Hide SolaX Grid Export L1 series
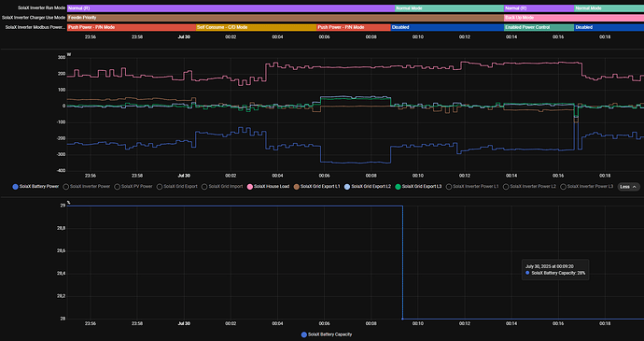Image resolution: width=644 pixels, height=341 pixels. pyautogui.click(x=316, y=186)
